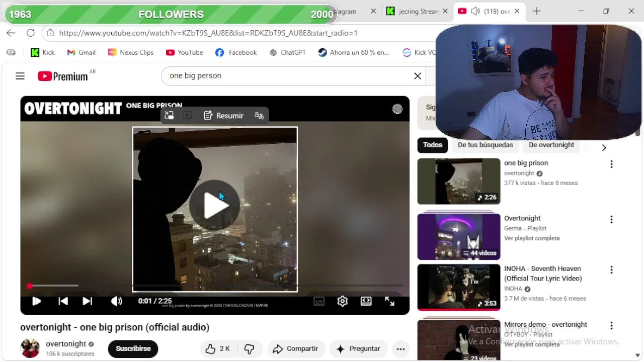Click the INOHA - Seventh Heaven title
The height and width of the screenshot is (362, 644).
click(x=543, y=274)
